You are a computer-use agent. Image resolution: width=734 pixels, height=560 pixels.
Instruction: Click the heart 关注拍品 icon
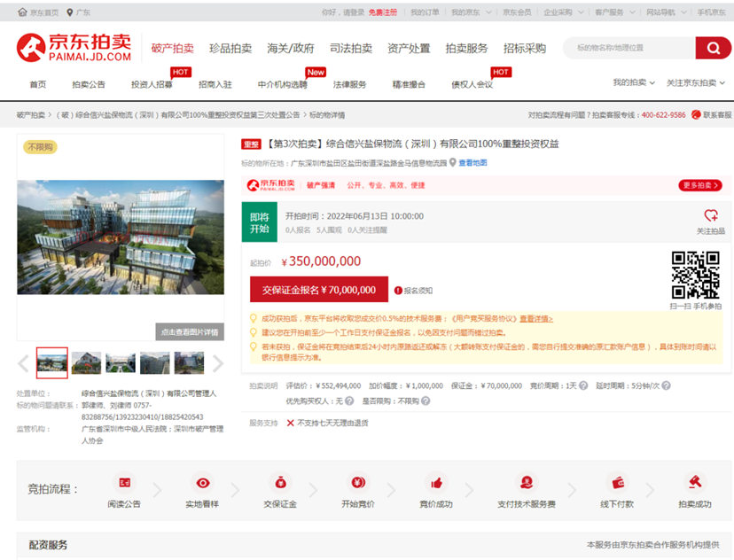[x=711, y=215]
